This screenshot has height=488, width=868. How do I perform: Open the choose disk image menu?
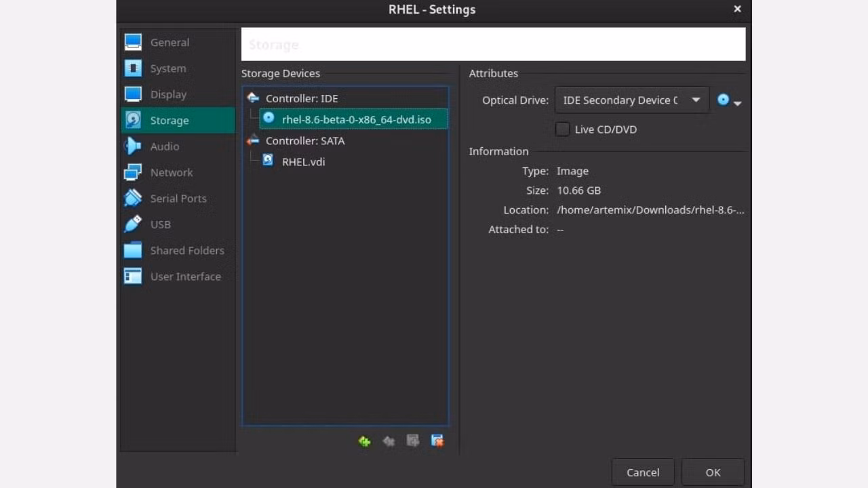(729, 100)
